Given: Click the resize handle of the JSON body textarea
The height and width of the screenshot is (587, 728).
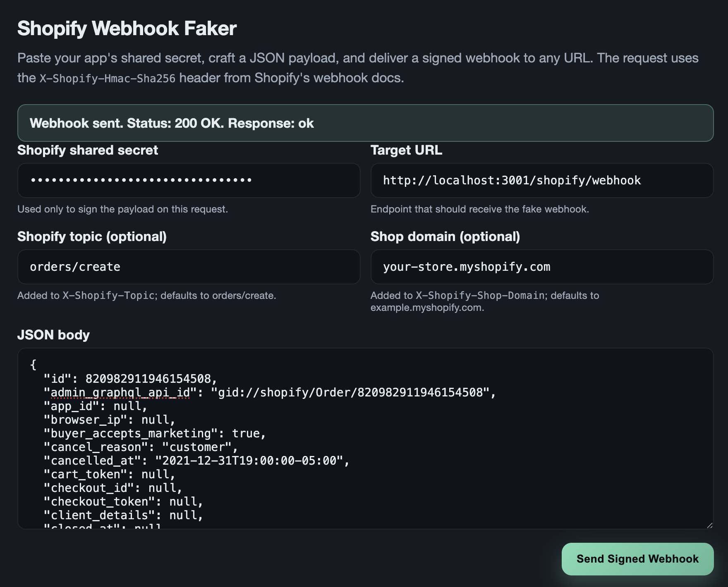Looking at the screenshot, I should coord(709,525).
